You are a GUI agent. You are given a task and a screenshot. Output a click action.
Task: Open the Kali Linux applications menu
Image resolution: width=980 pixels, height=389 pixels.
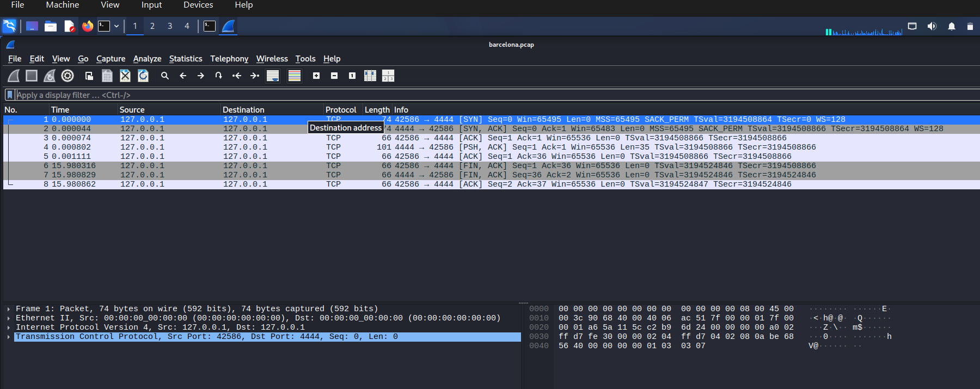tap(9, 26)
